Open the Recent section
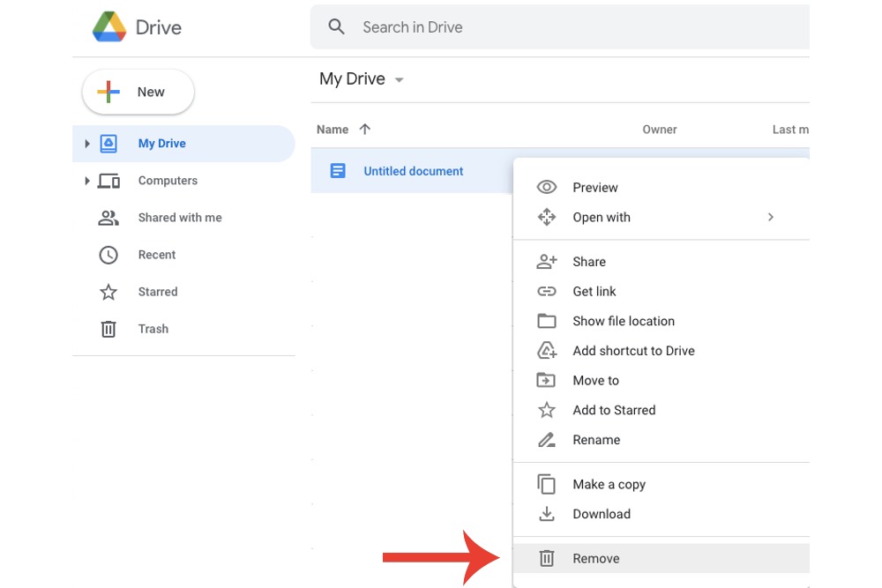Screen dimensions: 882x588 click(x=157, y=255)
